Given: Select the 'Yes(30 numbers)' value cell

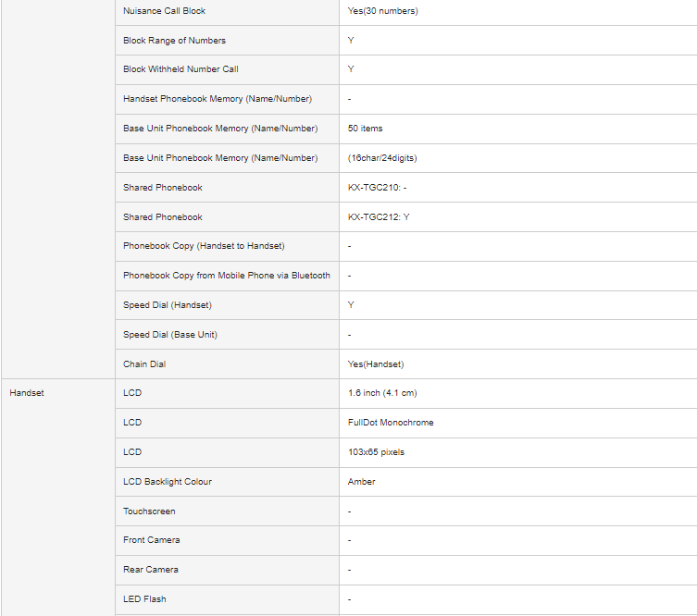Looking at the screenshot, I should coord(382,11).
